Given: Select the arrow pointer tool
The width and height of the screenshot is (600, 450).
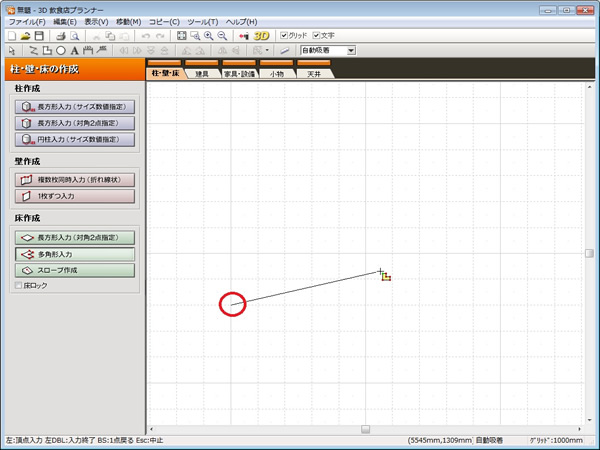Looking at the screenshot, I should click(x=11, y=49).
